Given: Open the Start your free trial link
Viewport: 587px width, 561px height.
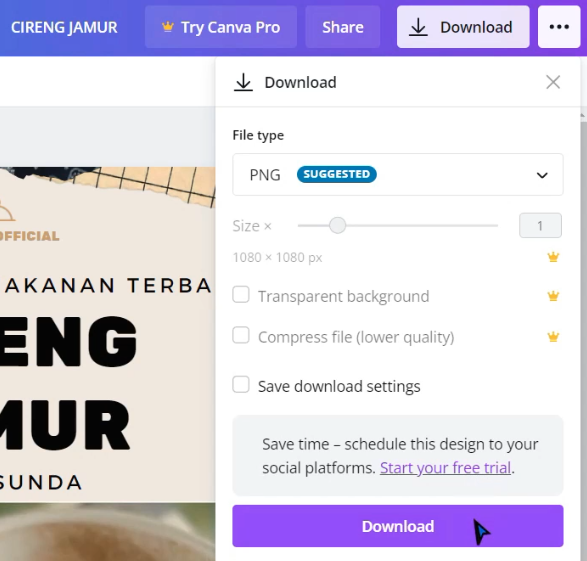Looking at the screenshot, I should click(x=445, y=468).
